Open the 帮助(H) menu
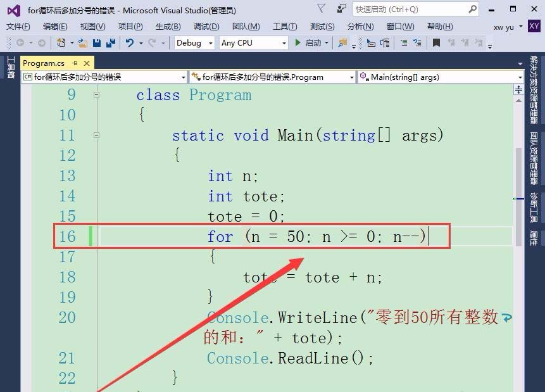Screen dimensions: 545x392 click(x=440, y=27)
